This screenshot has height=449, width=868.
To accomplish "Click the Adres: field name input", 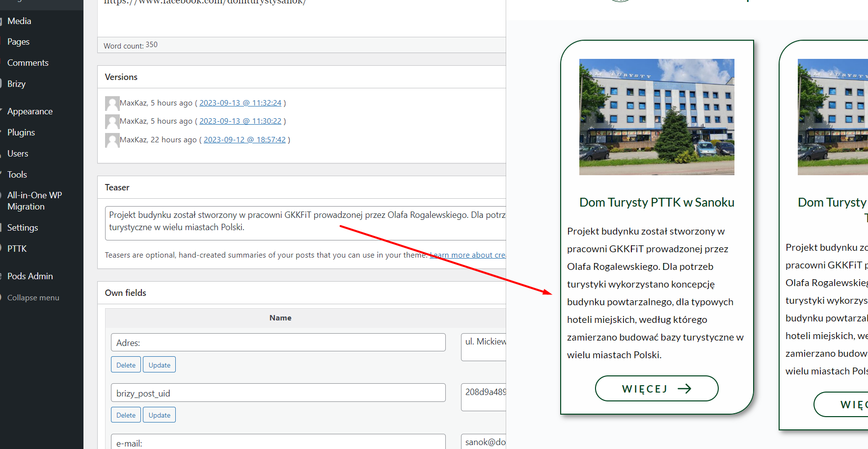I will [x=278, y=343].
